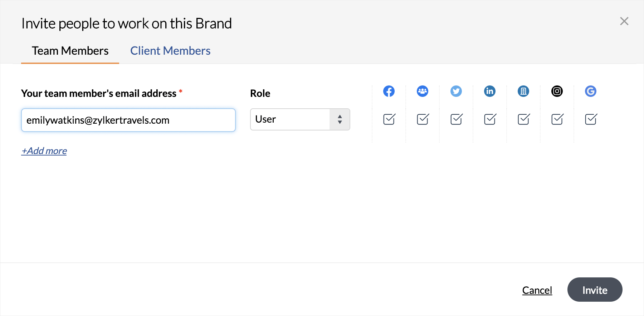644x316 pixels.
Task: Click the LinkedIn company page icon
Action: tap(523, 91)
